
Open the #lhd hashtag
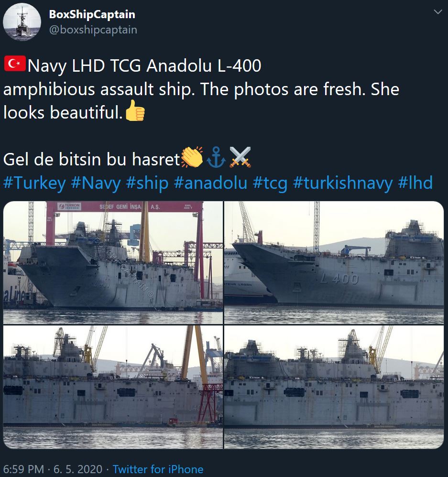pyautogui.click(x=415, y=183)
